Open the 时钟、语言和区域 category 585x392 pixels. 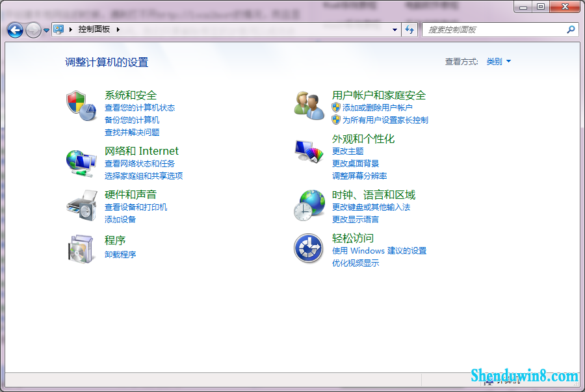pyautogui.click(x=374, y=194)
